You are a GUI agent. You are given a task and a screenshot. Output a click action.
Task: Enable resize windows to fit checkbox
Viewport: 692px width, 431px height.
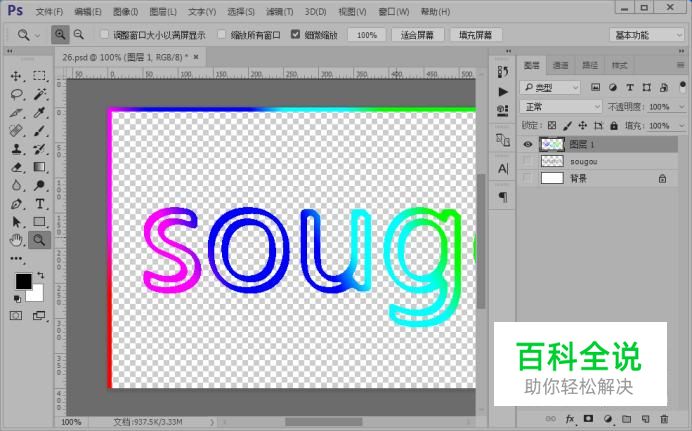click(105, 34)
